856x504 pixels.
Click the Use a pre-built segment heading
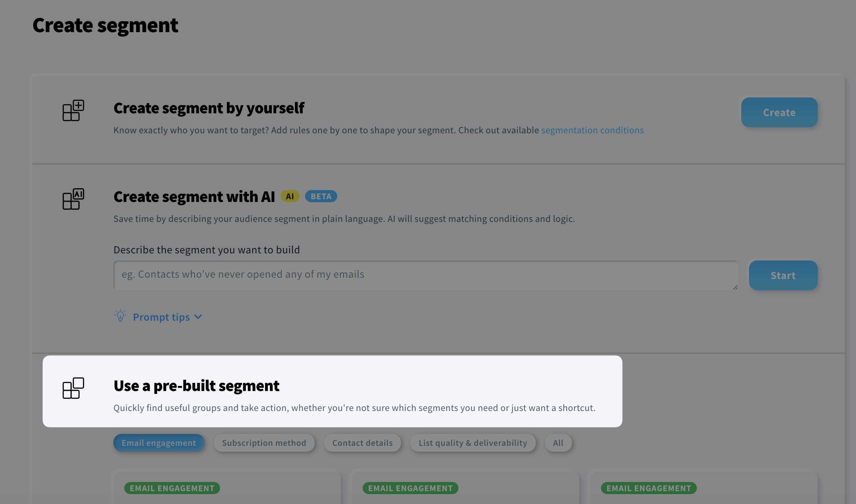click(196, 386)
